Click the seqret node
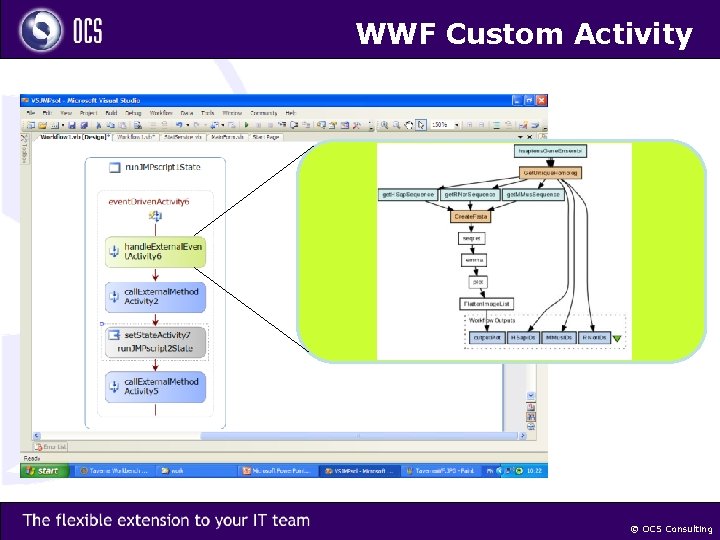The width and height of the screenshot is (720, 540). click(x=472, y=238)
